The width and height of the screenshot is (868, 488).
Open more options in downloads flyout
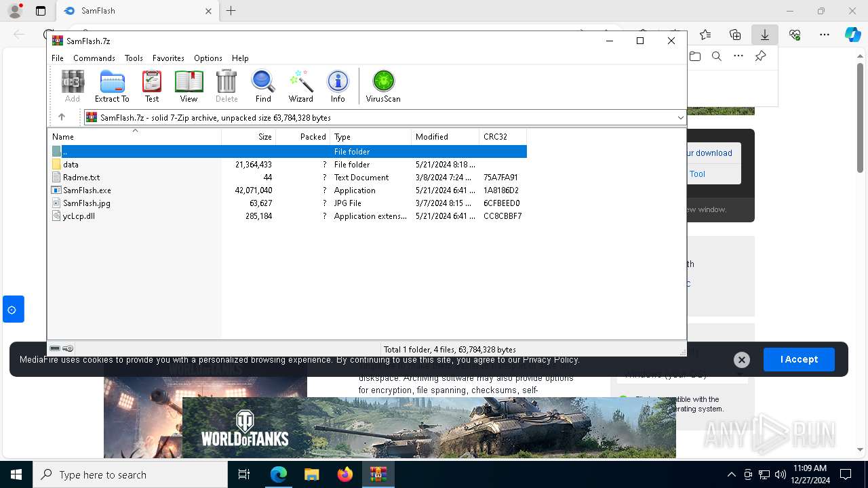[738, 56]
